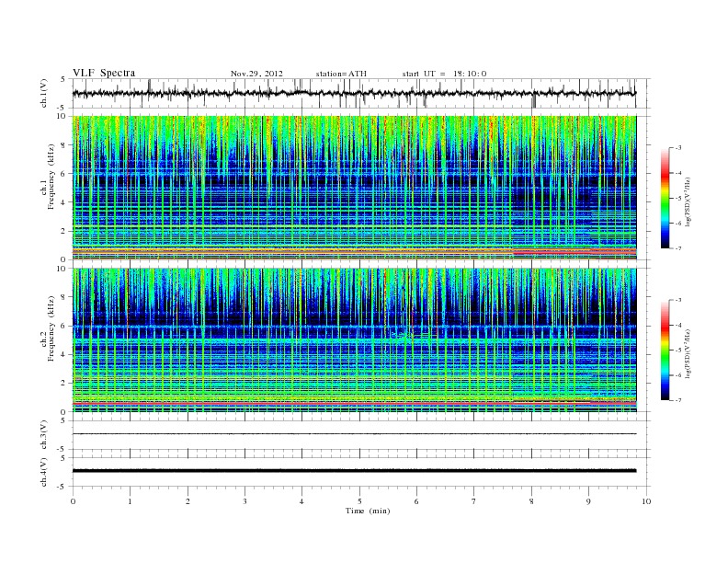Click the ch.1 color bar 'log(PSD)(V²/Hz)' label
The height and width of the screenshot is (563, 728).
point(688,201)
